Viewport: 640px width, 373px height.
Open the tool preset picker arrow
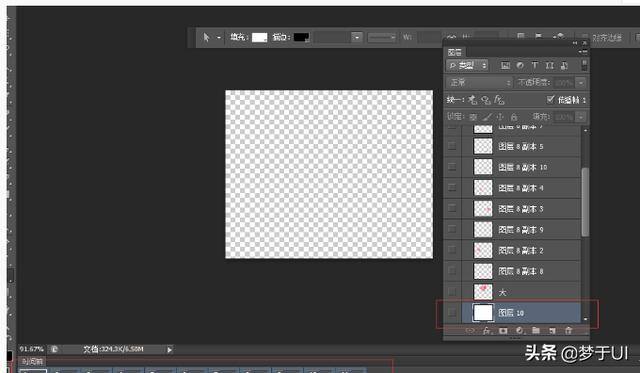219,38
